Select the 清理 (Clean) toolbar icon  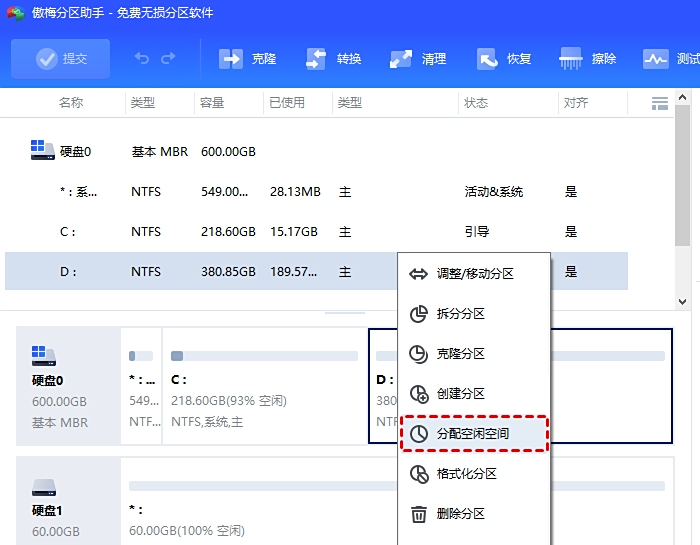417,59
